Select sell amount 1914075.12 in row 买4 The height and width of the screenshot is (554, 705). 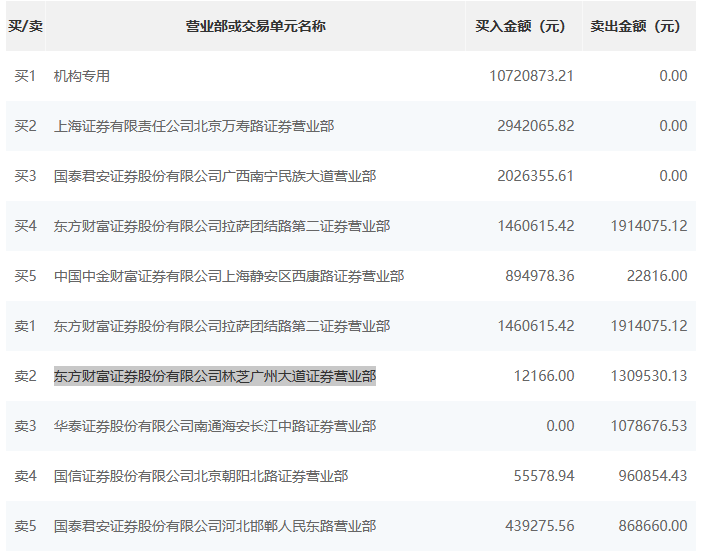pos(649,226)
